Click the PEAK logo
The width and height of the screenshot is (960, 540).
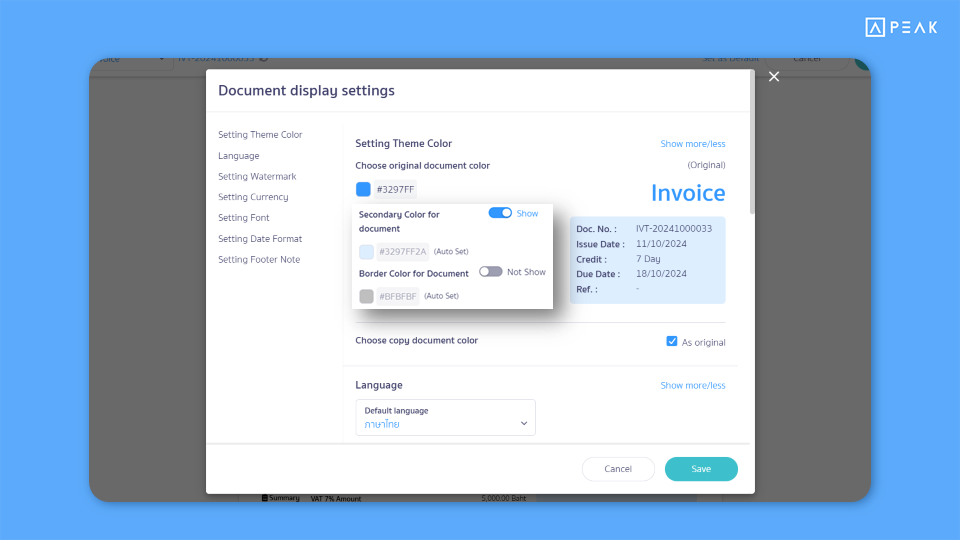[901, 28]
